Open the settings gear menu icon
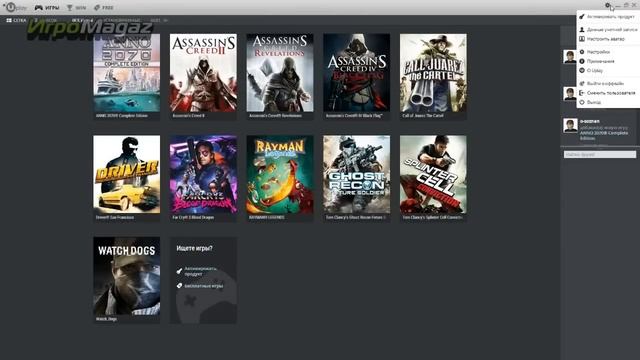Screen dimensions: 640x360 click(x=607, y=5)
